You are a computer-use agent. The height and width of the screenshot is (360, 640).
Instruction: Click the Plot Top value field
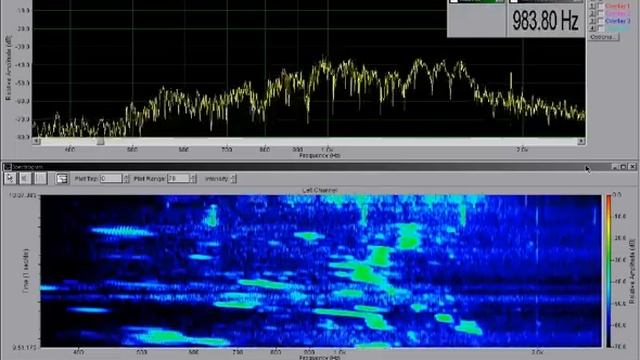pyautogui.click(x=111, y=179)
